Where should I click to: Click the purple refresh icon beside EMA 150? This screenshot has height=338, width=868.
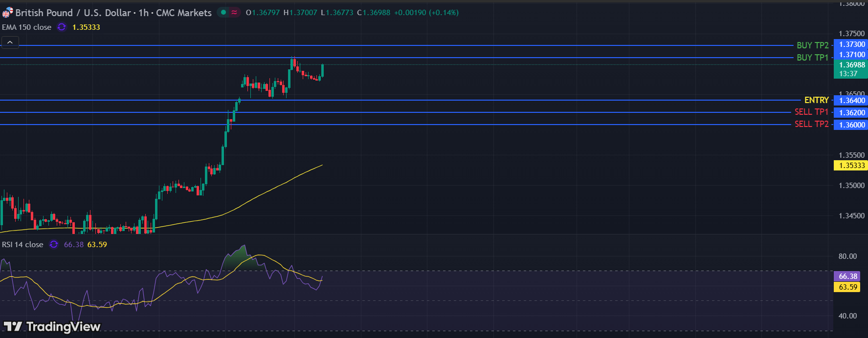(62, 27)
